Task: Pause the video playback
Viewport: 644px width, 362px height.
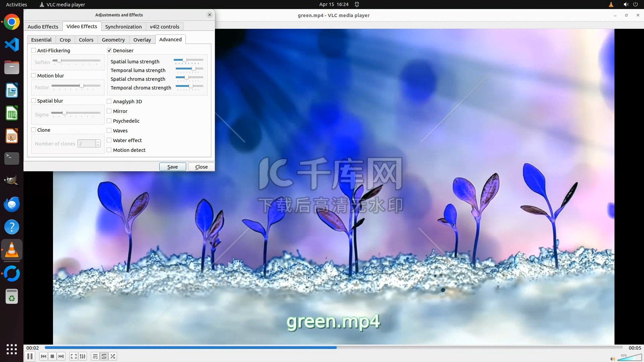Action: 30,356
